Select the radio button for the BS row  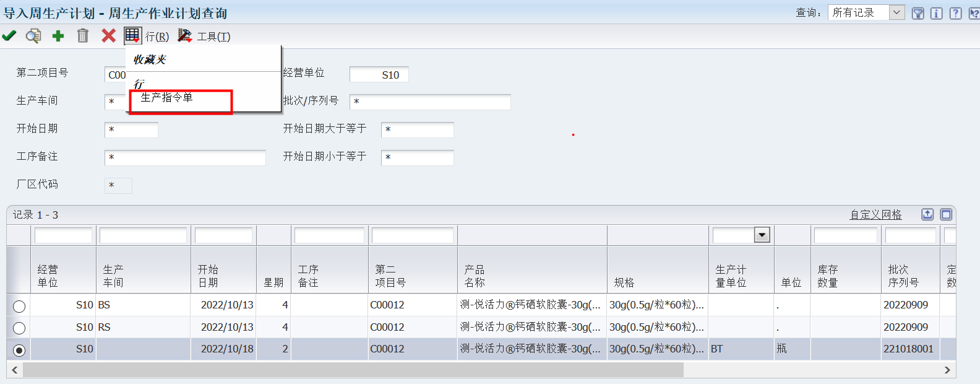click(19, 306)
